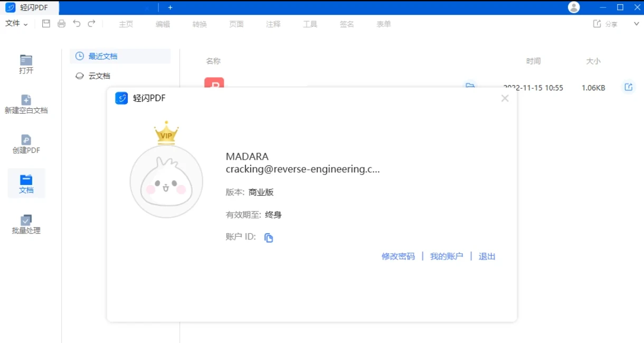Click the email address starting with cracking@
This screenshot has height=343, width=644.
point(303,169)
